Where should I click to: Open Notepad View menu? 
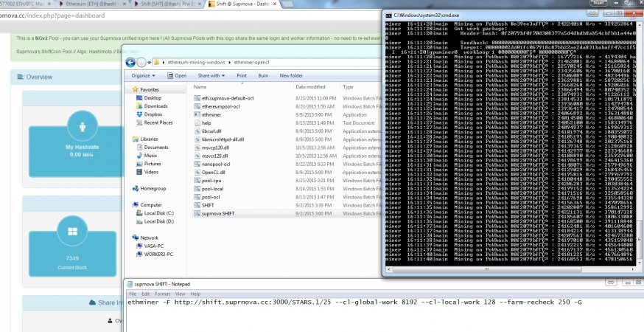click(181, 294)
